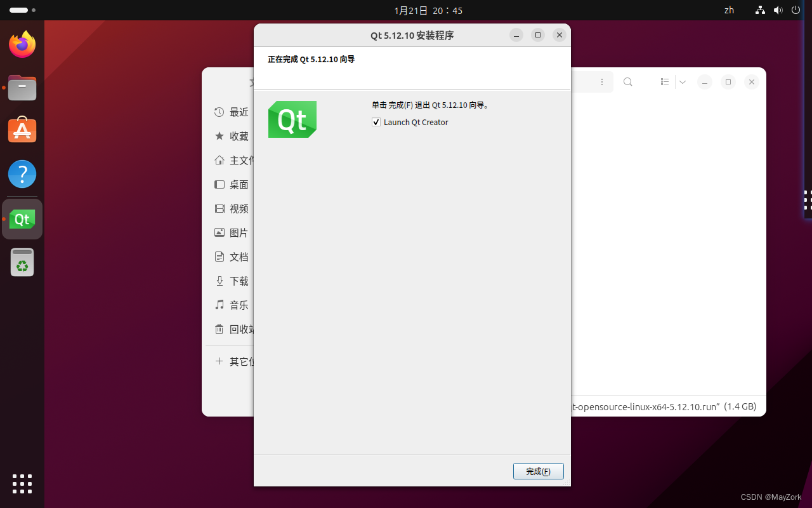812x508 pixels.
Task: Click the Activities pill in top bar
Action: point(19,10)
